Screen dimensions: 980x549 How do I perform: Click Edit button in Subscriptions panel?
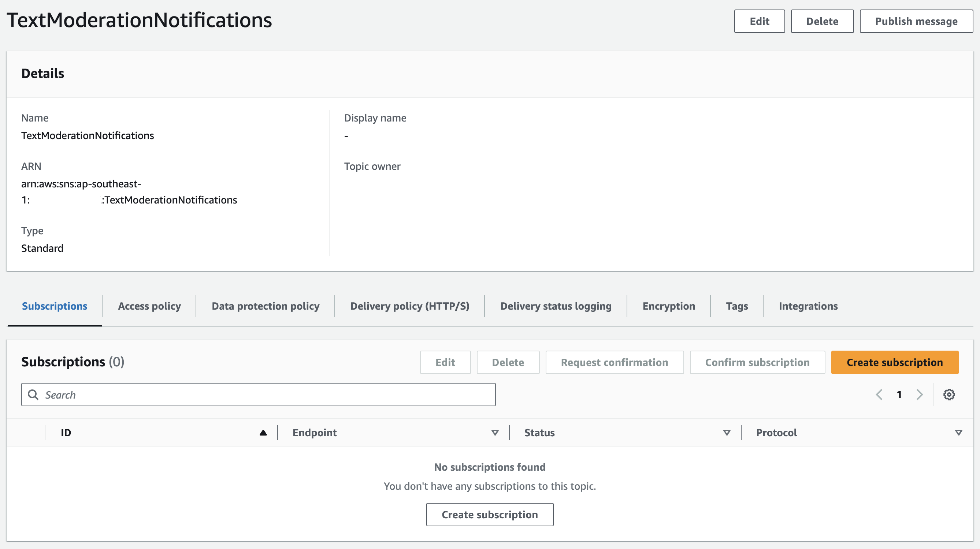pos(445,362)
